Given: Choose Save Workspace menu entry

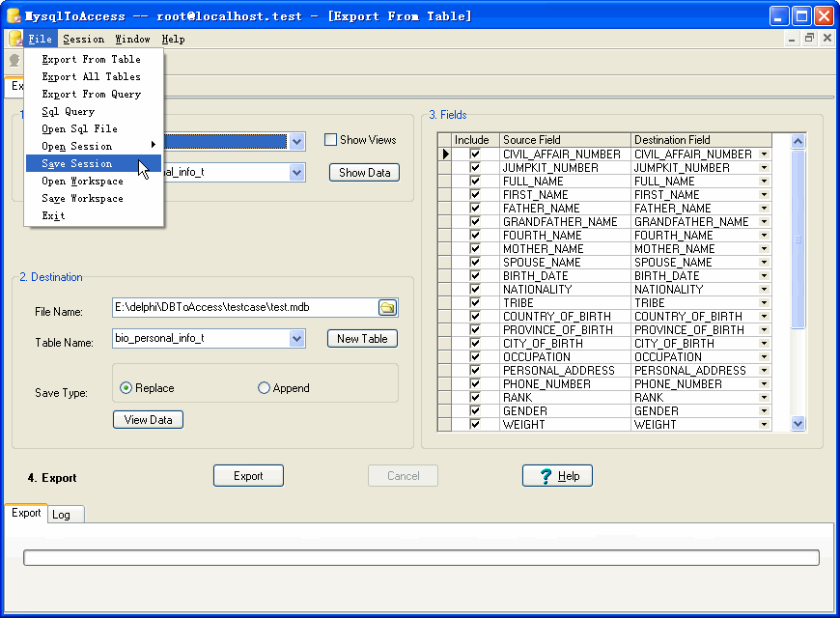Looking at the screenshot, I should (x=94, y=198).
